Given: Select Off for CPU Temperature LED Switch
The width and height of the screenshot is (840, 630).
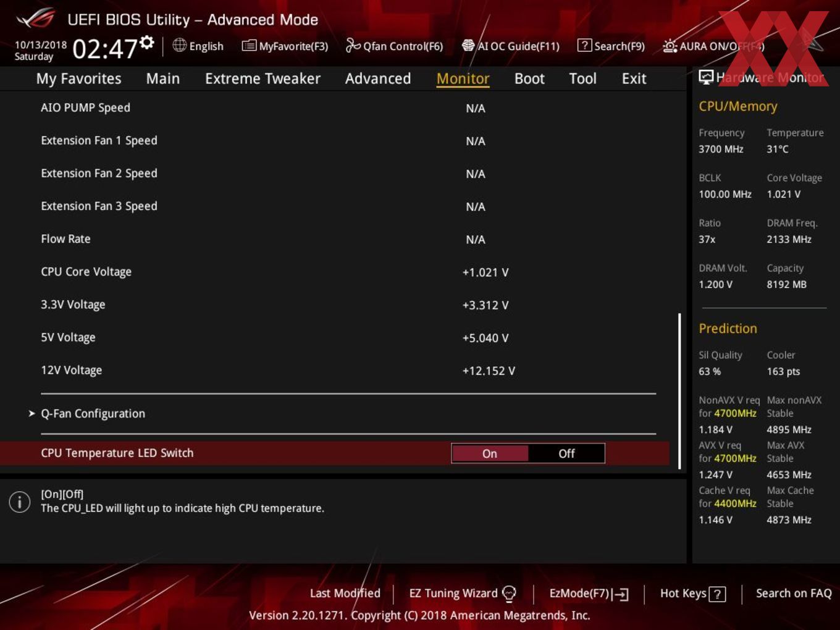Looking at the screenshot, I should click(566, 453).
